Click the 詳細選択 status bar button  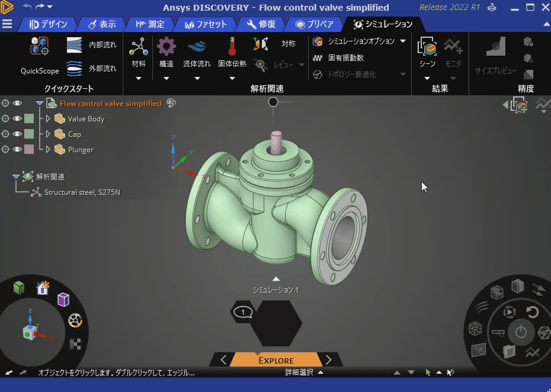pyautogui.click(x=304, y=372)
